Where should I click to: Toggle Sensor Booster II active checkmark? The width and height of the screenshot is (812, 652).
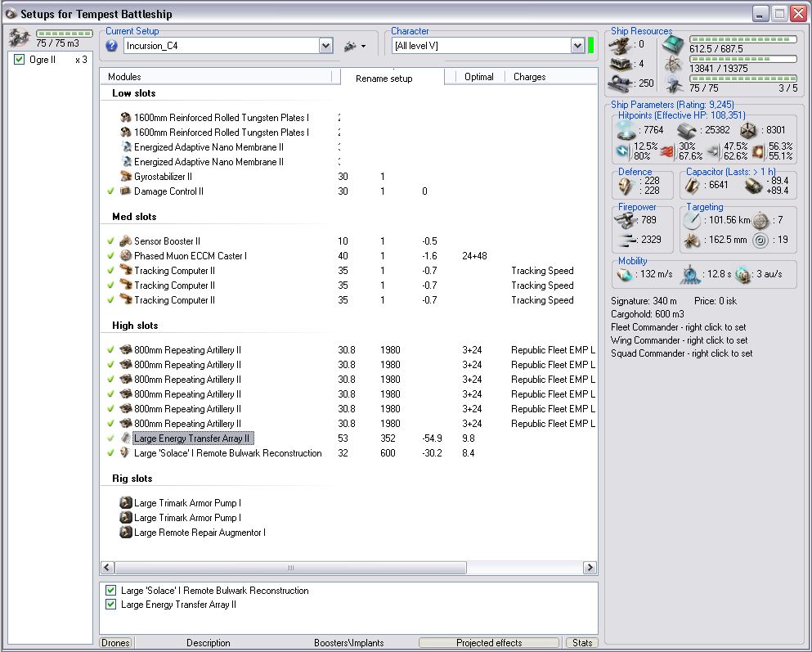click(110, 241)
